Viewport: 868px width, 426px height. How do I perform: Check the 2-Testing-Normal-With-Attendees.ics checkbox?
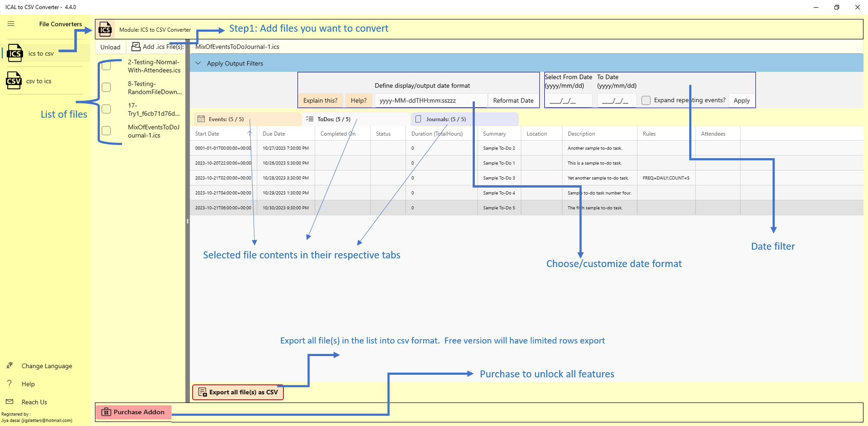pos(106,66)
